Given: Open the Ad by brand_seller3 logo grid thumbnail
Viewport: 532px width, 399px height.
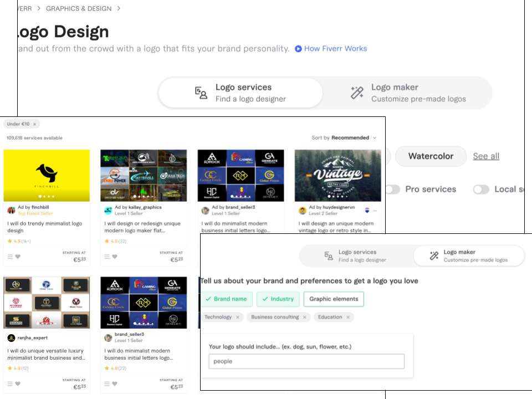Looking at the screenshot, I should (x=241, y=176).
